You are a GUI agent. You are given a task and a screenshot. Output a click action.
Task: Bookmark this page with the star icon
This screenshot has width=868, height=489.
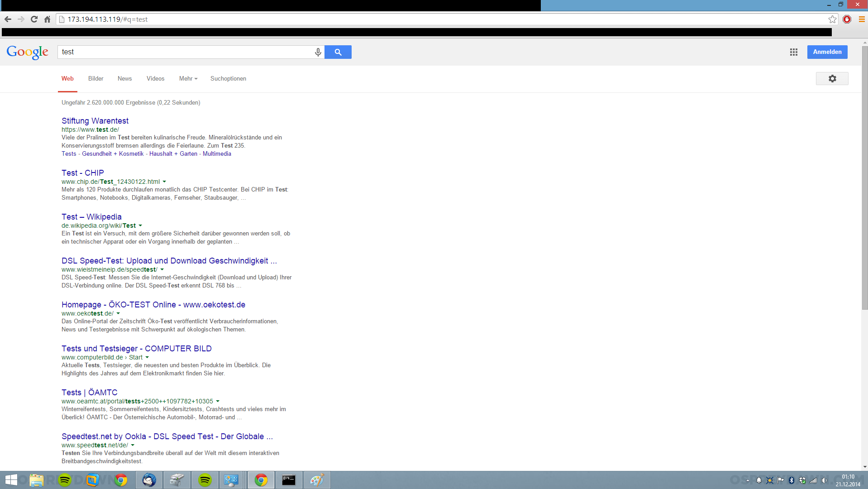[x=832, y=19]
